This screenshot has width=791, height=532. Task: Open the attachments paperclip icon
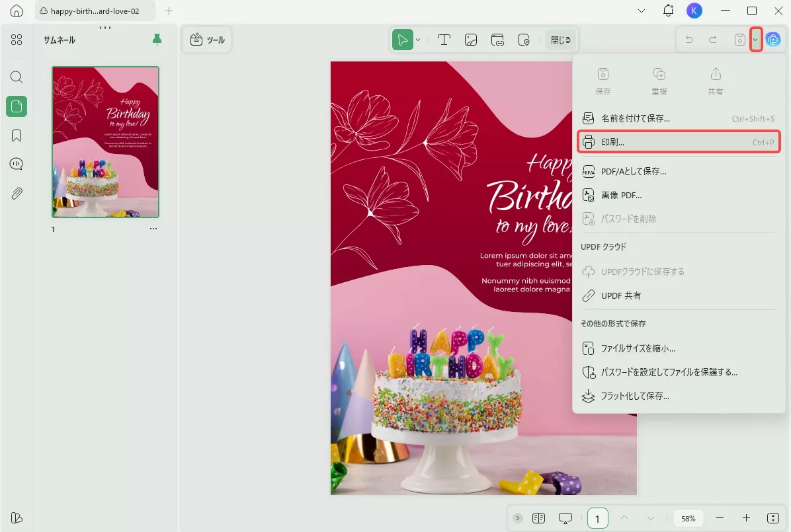click(x=17, y=193)
